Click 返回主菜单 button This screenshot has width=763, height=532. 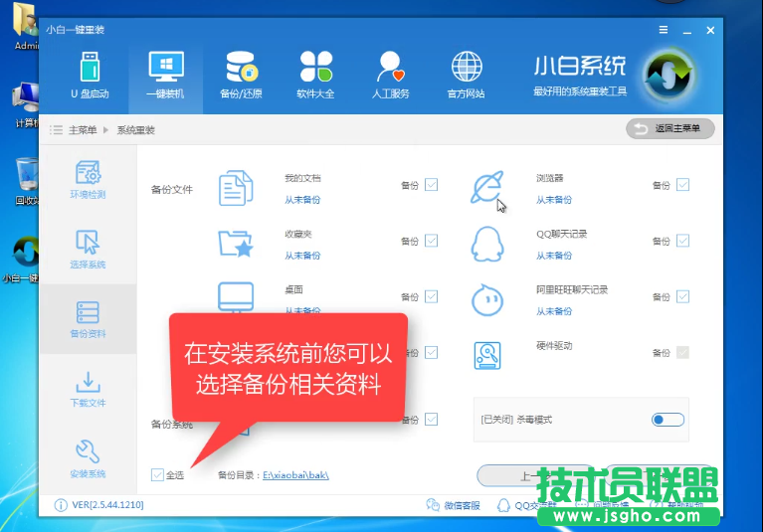[x=670, y=129]
